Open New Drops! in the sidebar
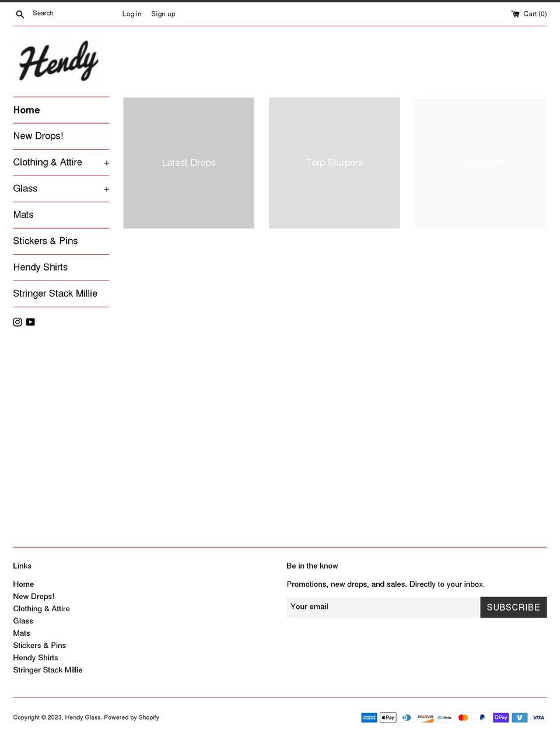 coord(38,136)
